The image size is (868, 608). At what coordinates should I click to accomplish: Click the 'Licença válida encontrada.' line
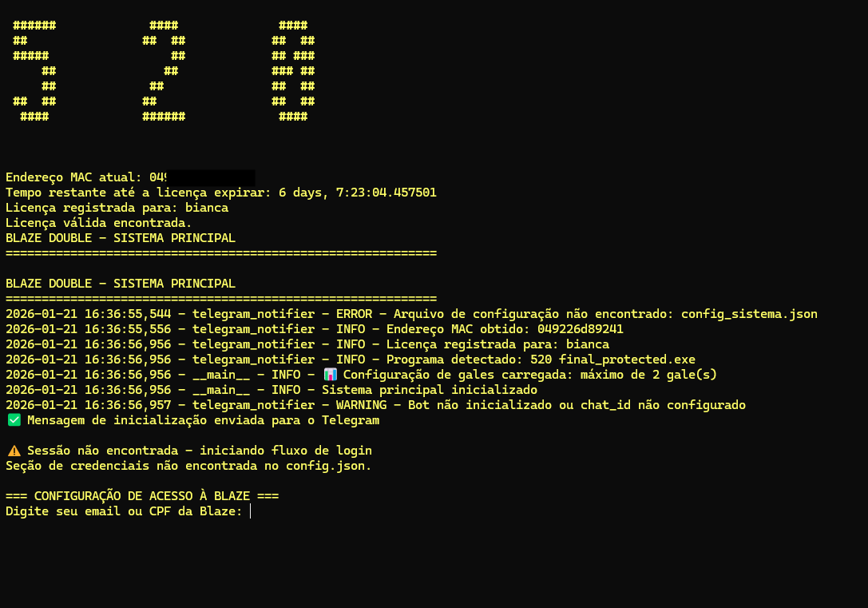tap(98, 223)
